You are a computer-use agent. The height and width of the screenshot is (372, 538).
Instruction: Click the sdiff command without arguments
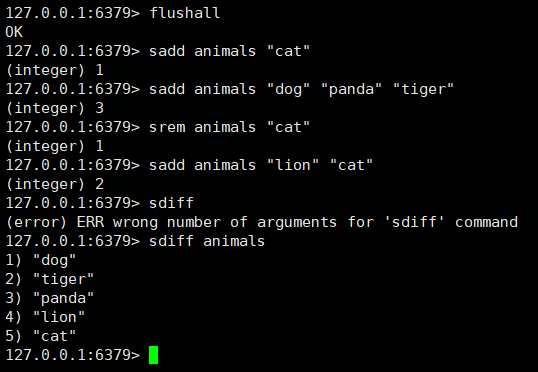click(x=171, y=203)
